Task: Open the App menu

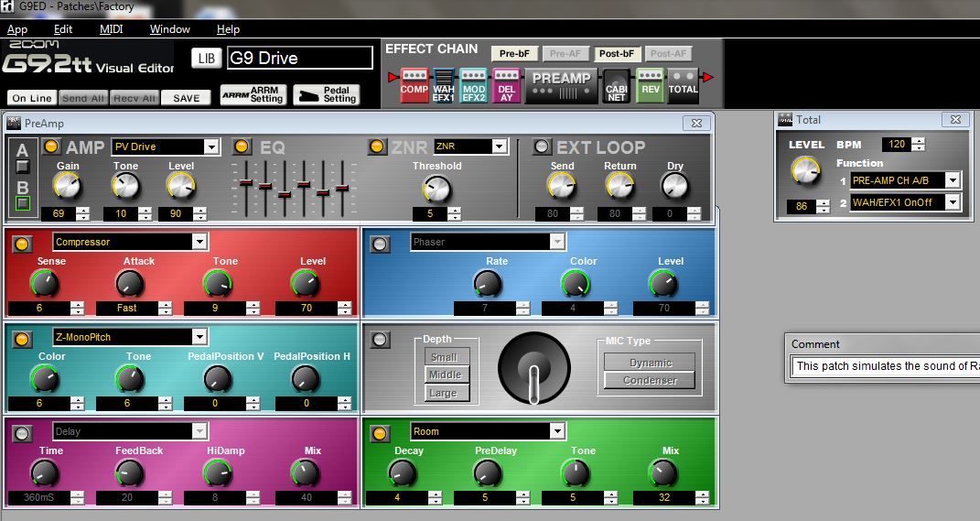Action: pos(17,28)
